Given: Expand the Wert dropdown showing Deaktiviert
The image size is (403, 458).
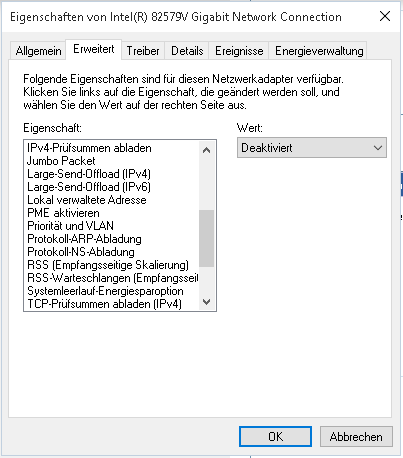Looking at the screenshot, I should pyautogui.click(x=312, y=148).
